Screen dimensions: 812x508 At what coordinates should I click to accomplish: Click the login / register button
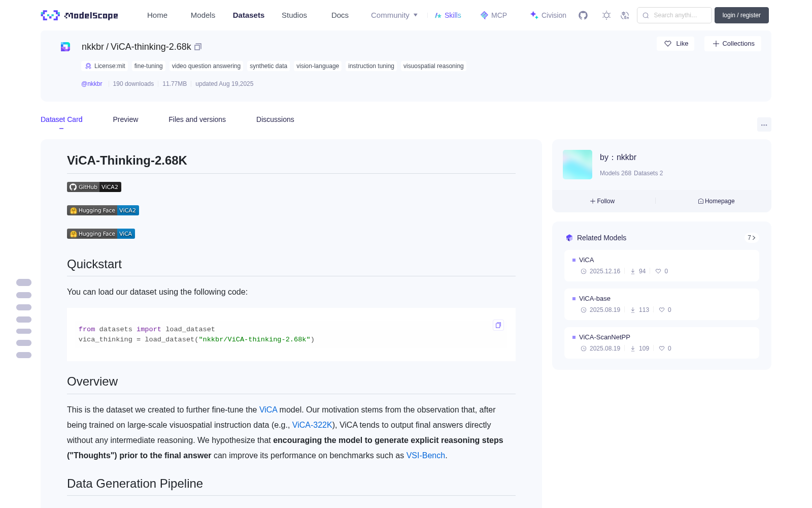click(x=741, y=15)
